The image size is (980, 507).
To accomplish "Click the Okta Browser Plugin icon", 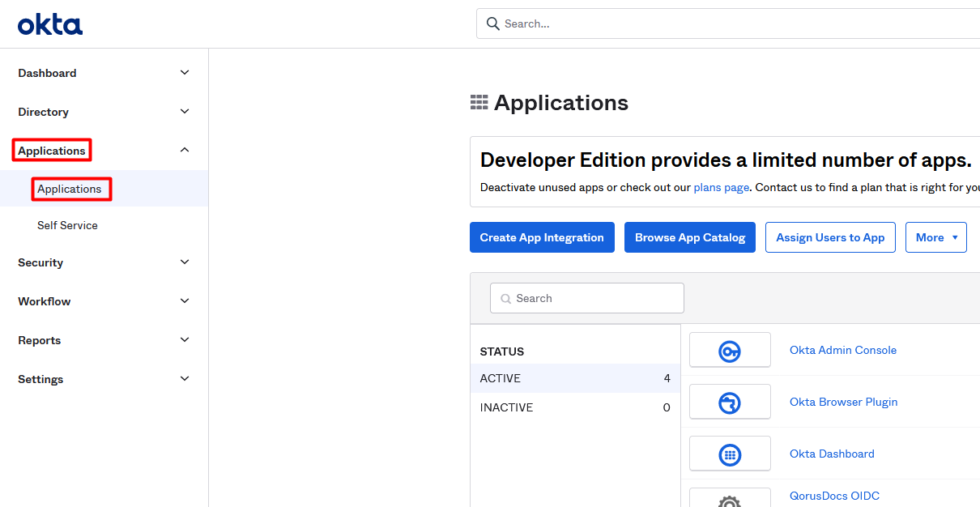I will (730, 403).
